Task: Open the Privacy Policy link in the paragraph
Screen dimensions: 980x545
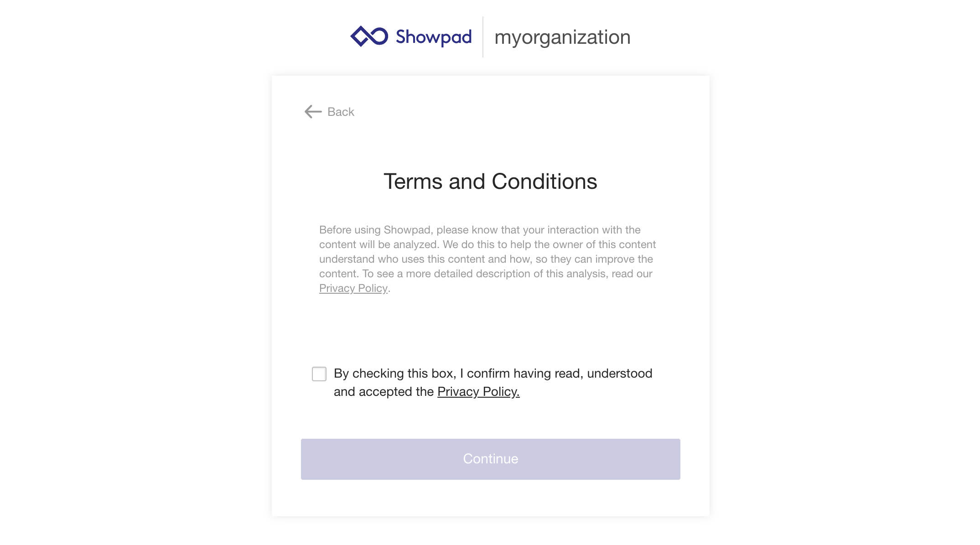Action: [x=353, y=288]
